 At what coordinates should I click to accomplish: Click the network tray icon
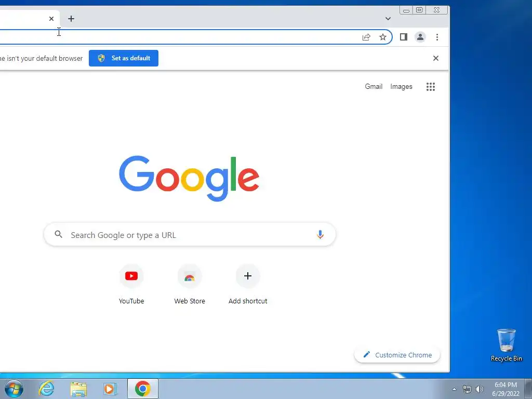467,389
